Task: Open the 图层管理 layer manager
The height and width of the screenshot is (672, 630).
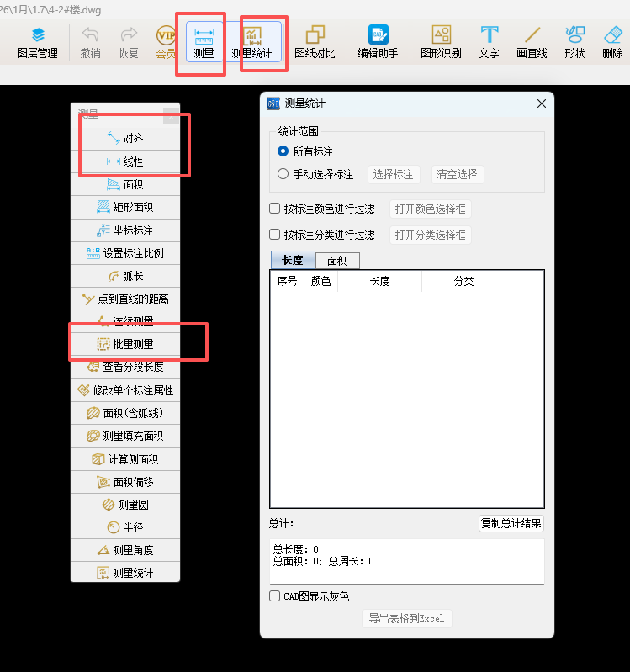Action: point(37,42)
